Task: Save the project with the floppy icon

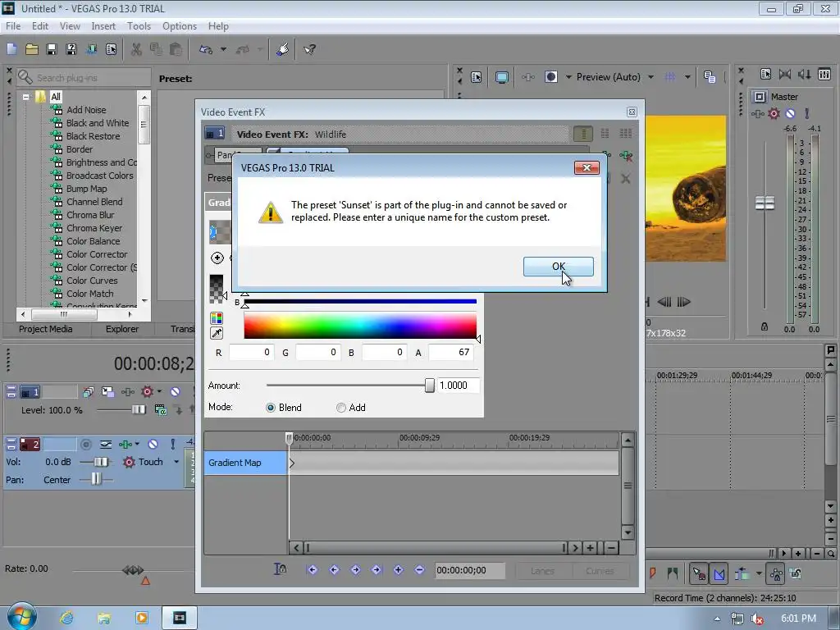Action: (52, 49)
